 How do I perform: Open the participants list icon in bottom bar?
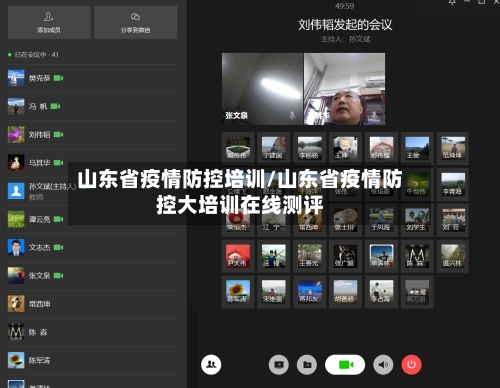211,364
